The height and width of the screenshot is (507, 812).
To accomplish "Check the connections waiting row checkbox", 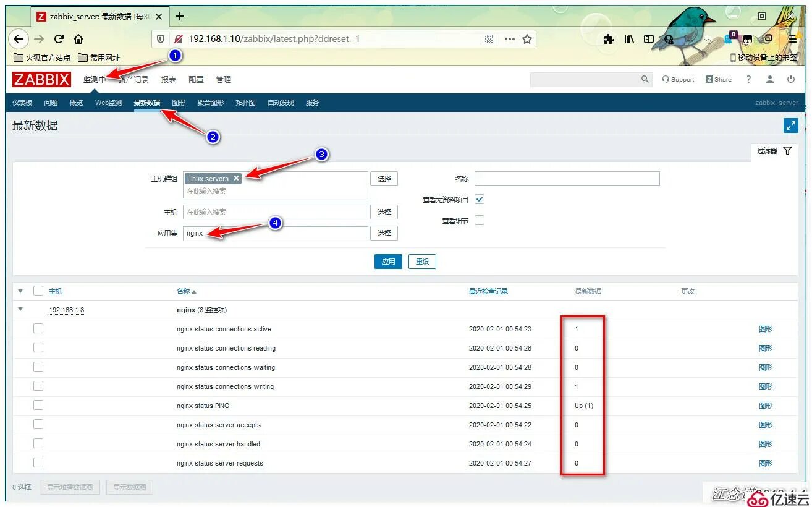I will [x=38, y=367].
